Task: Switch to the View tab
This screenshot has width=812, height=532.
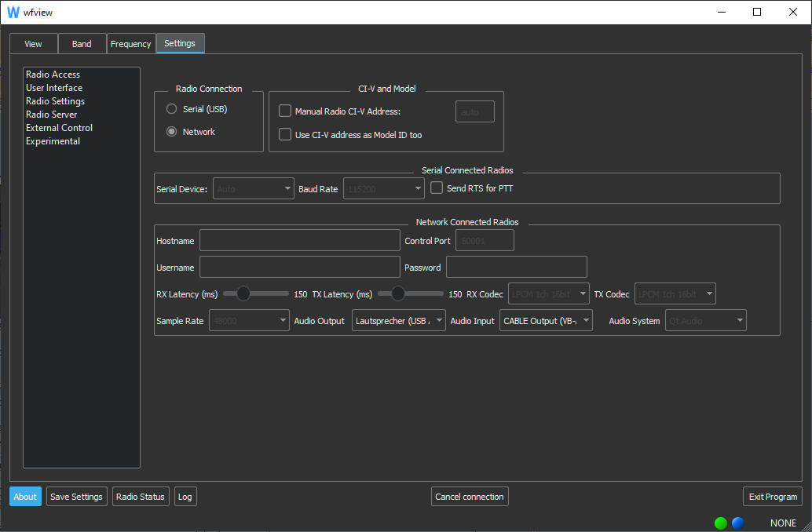Action: click(x=33, y=44)
